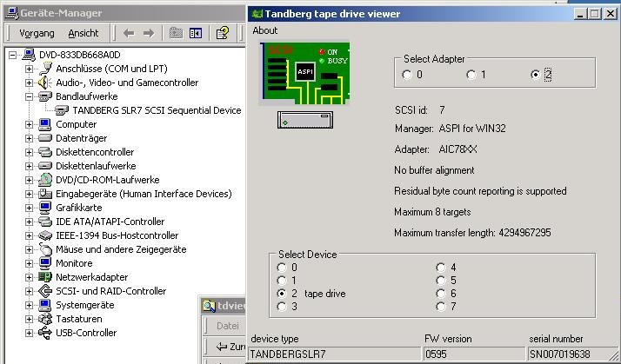Open the Ansicht menu

83,33
